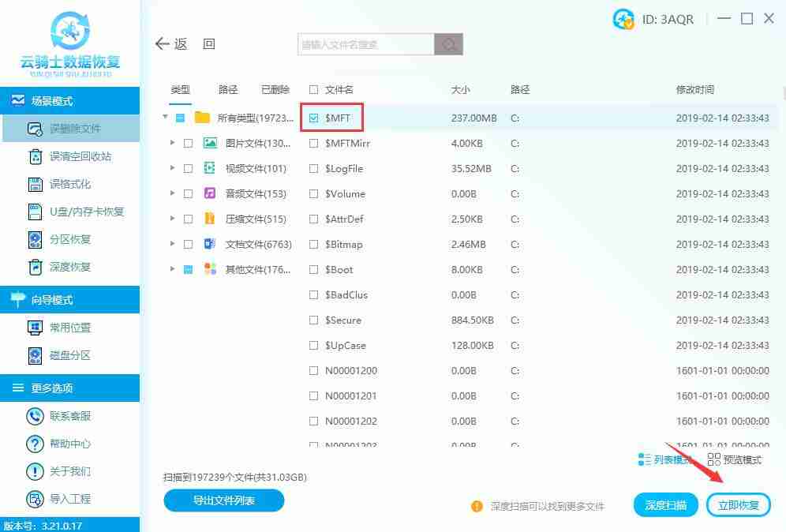786x532 pixels.
Task: Select the $Boot file name
Action: 339,270
